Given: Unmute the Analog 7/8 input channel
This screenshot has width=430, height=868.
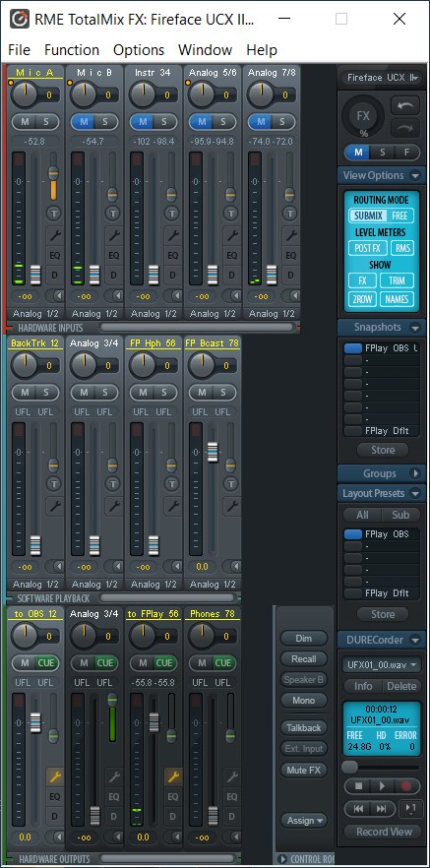Looking at the screenshot, I should [261, 122].
